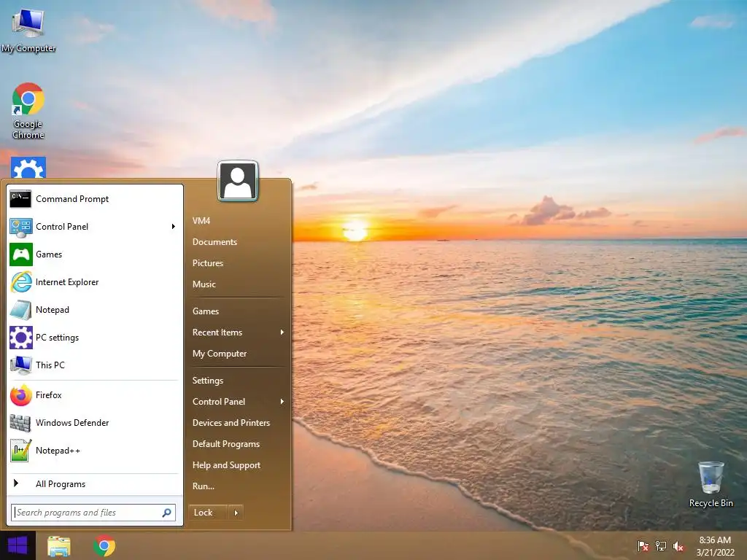Click the taskbar clock and date
The height and width of the screenshot is (560, 747).
pyautogui.click(x=715, y=546)
